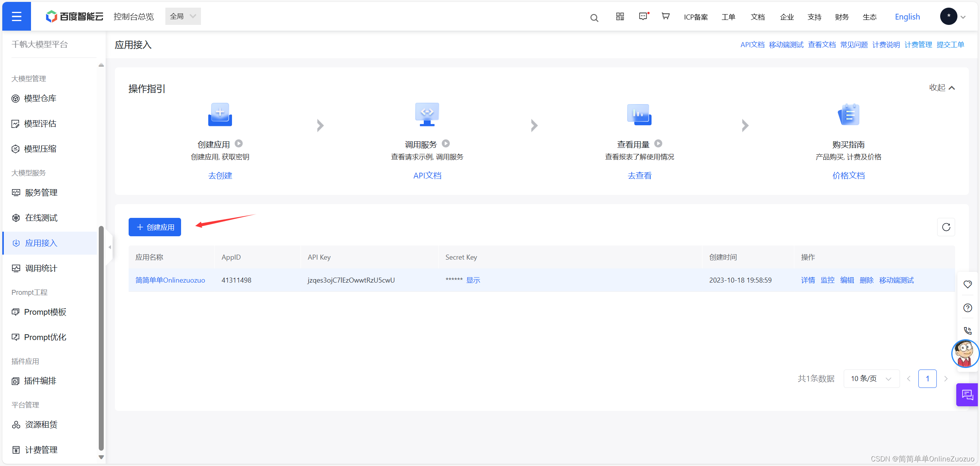Open the shopping cart icon
Image resolution: width=980 pixels, height=466 pixels.
click(666, 16)
